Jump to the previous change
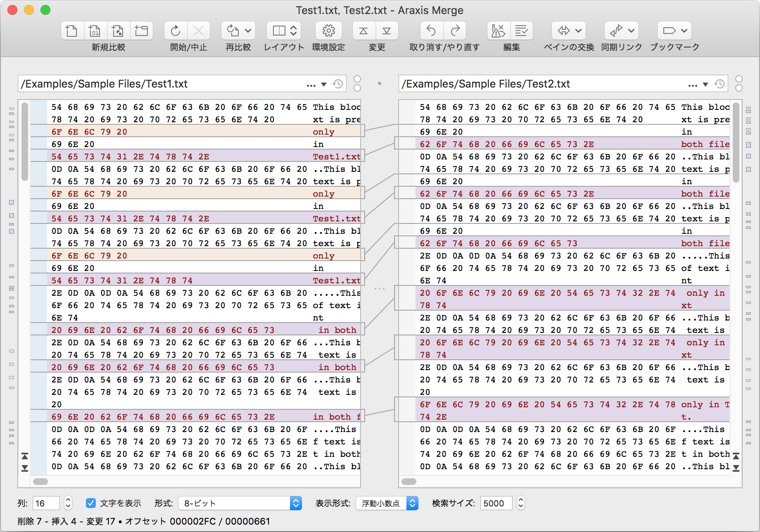 tap(363, 30)
